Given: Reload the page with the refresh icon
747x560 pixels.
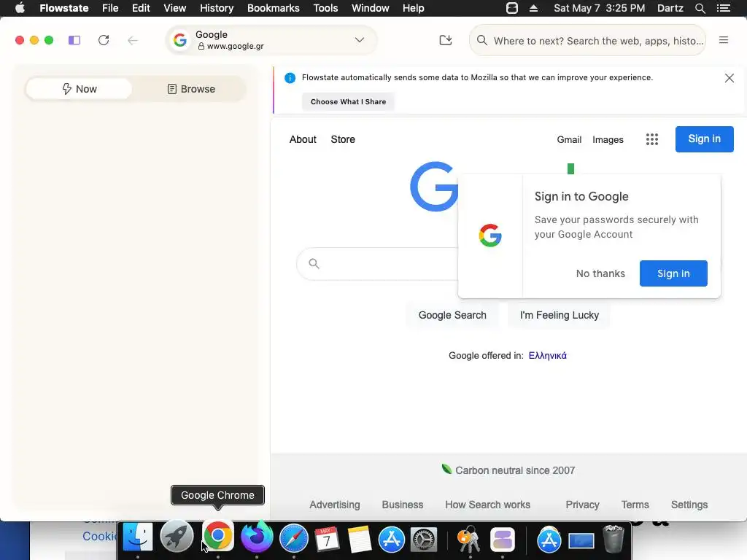Looking at the screenshot, I should click(104, 41).
